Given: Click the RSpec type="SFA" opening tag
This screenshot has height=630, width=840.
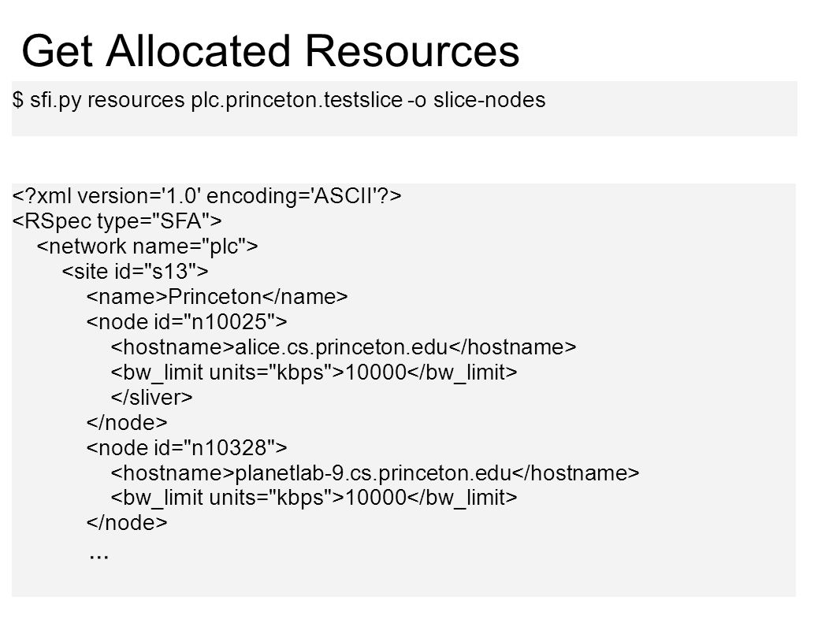Looking at the screenshot, I should [x=117, y=221].
